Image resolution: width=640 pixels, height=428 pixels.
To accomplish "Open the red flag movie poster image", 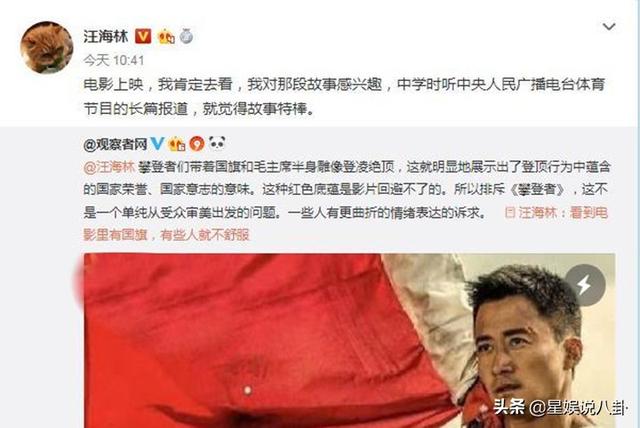I will (x=350, y=341).
